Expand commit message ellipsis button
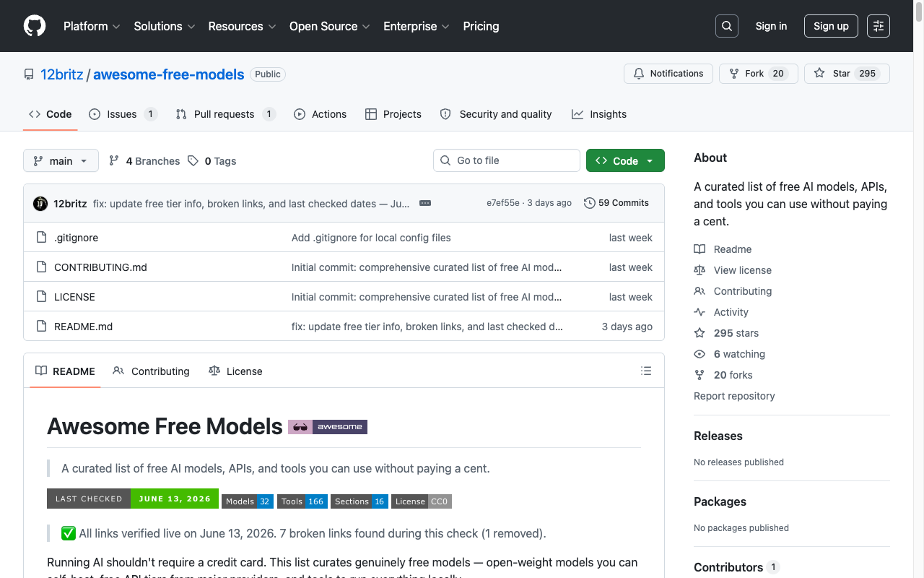924x578 pixels. 425,203
